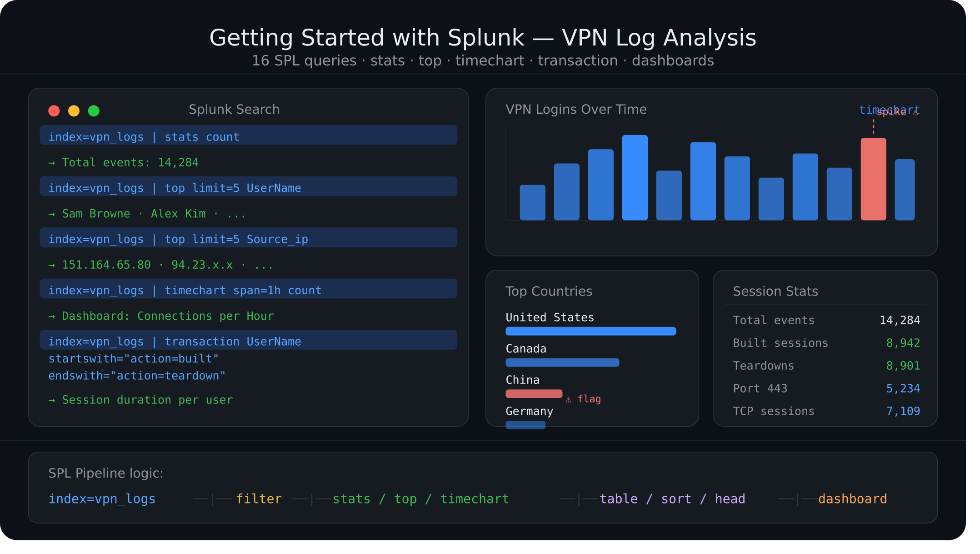Click the first bar of VPN Logins chart
Image resolution: width=980 pixels, height=554 pixels.
[x=532, y=203]
